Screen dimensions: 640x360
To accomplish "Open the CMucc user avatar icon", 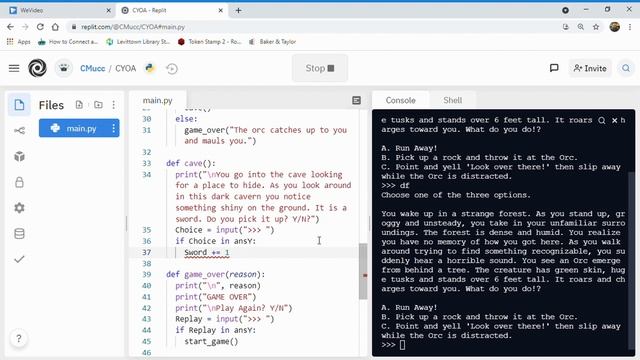I will 64,68.
